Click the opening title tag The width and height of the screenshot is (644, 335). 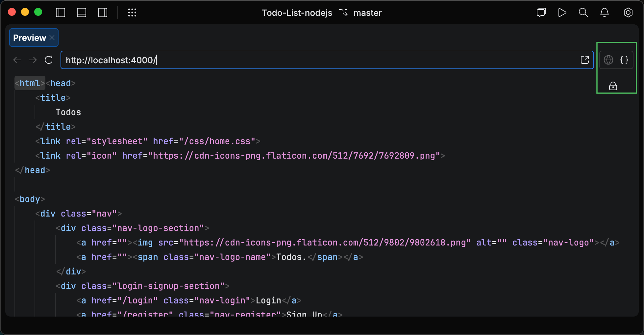(x=53, y=98)
